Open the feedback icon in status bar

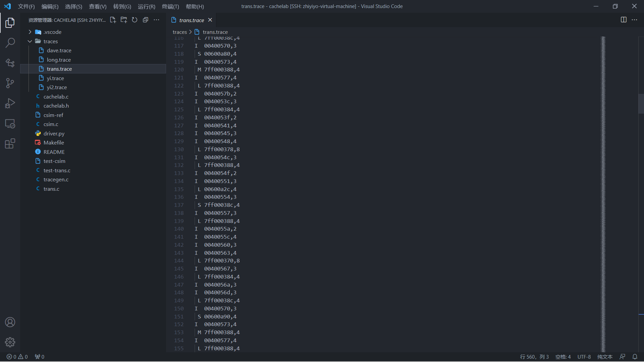click(x=623, y=357)
